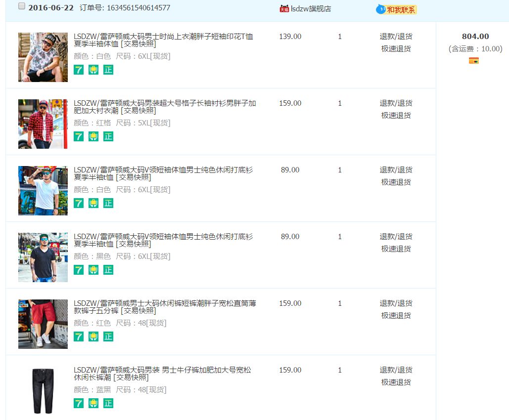
Task: Request 退款/退货 for the red shorts
Action: 396,303
